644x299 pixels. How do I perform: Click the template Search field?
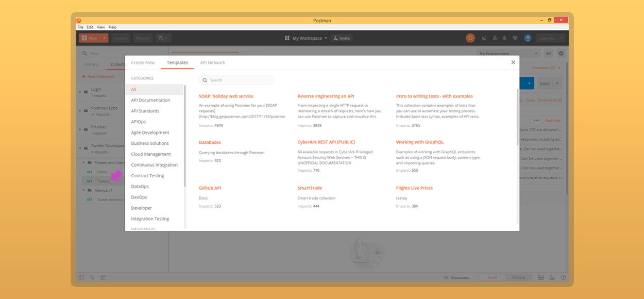(236, 80)
